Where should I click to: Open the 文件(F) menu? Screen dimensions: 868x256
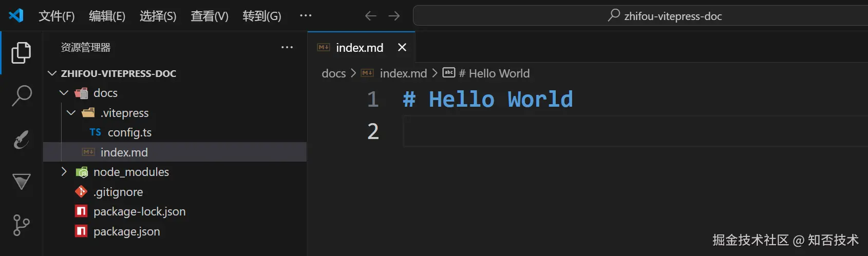[56, 16]
